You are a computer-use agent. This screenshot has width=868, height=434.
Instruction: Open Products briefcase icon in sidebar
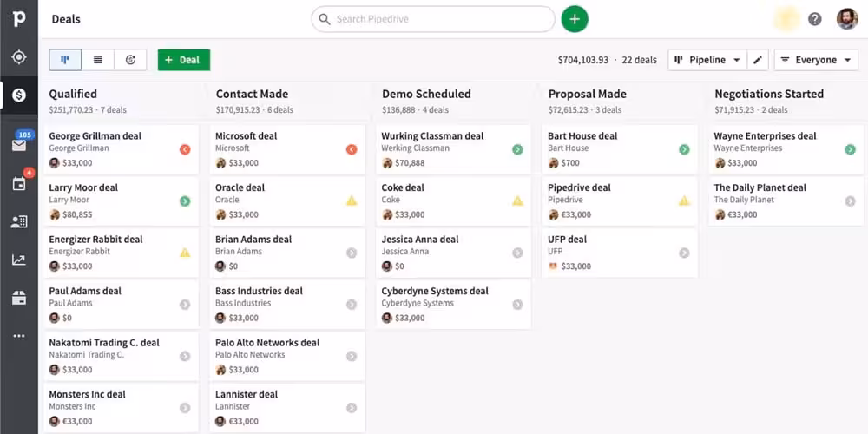(x=18, y=298)
